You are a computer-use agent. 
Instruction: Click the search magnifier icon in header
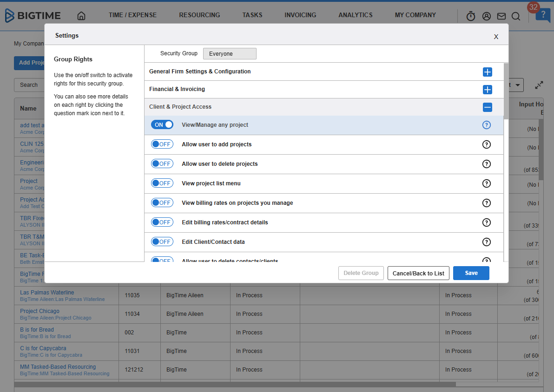(x=516, y=16)
